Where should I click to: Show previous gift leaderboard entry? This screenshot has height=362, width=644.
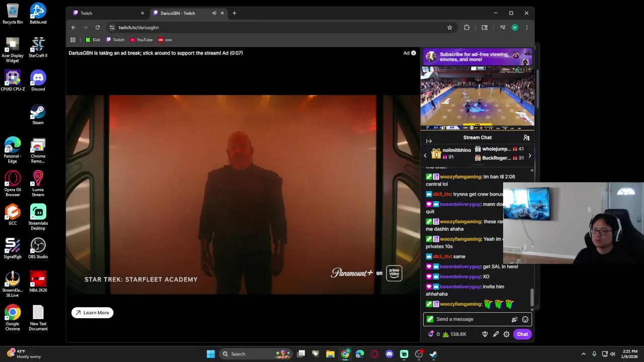[425, 156]
